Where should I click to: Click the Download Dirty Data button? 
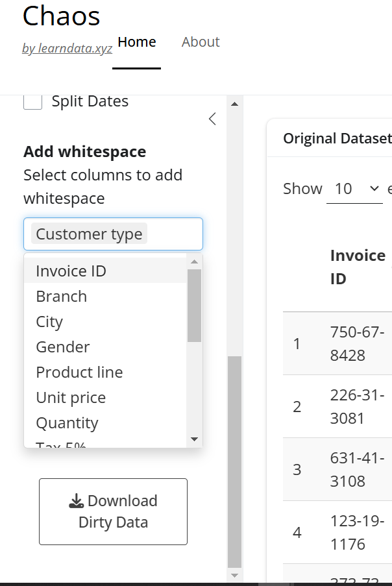coord(113,511)
